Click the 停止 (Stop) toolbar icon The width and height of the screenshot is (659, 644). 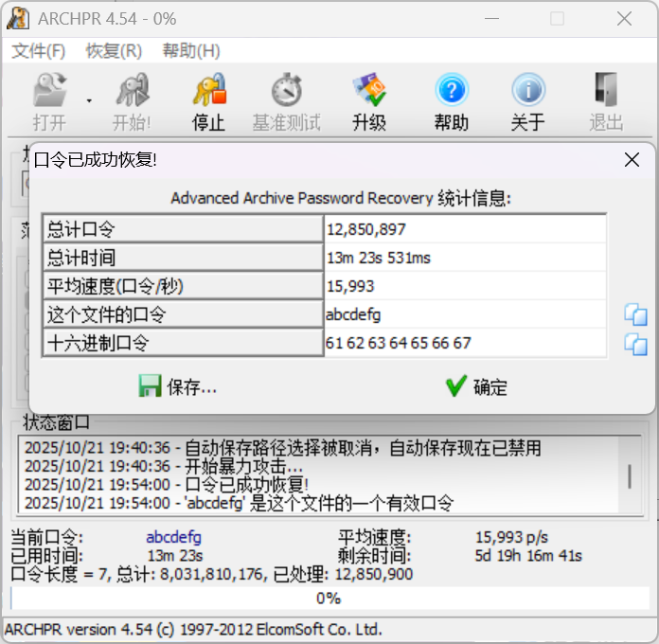pyautogui.click(x=209, y=90)
